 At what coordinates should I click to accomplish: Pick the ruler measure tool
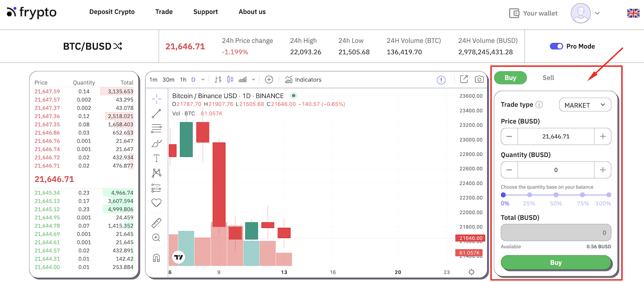tap(156, 223)
